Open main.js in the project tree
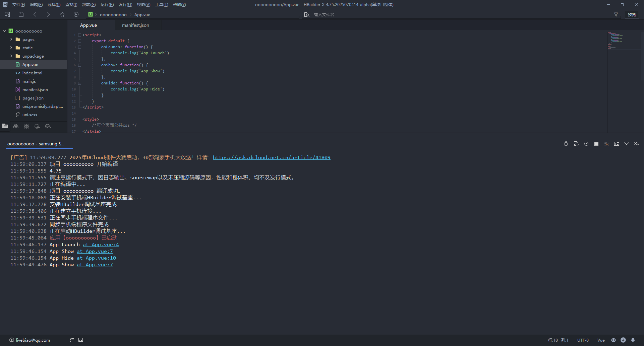This screenshot has height=346, width=644. 29,81
